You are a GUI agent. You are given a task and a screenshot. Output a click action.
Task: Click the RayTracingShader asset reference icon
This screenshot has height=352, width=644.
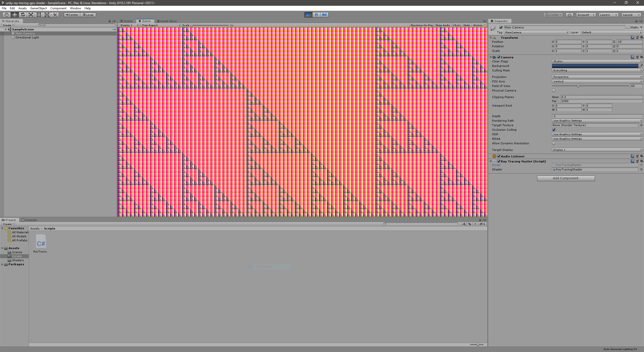(x=642, y=169)
